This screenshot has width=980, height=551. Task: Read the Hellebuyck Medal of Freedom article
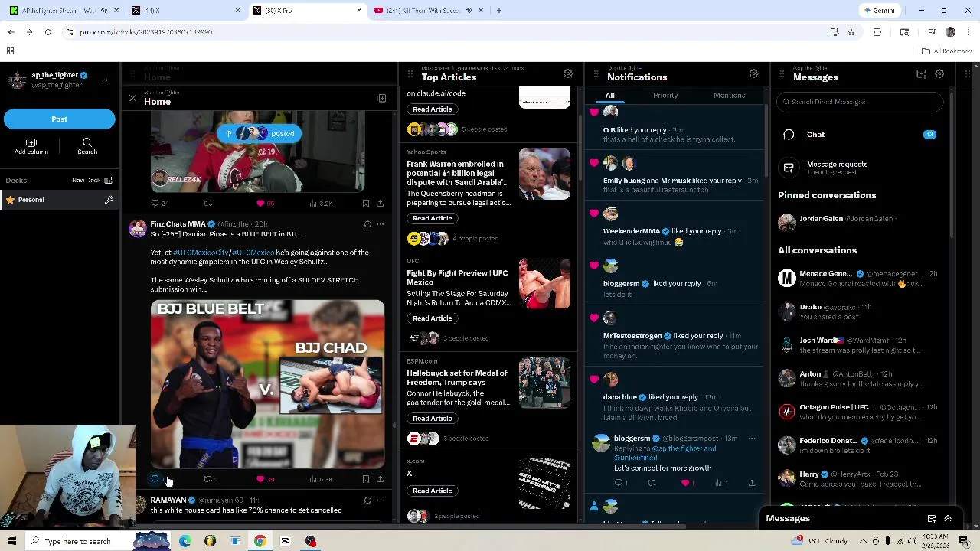(x=432, y=419)
